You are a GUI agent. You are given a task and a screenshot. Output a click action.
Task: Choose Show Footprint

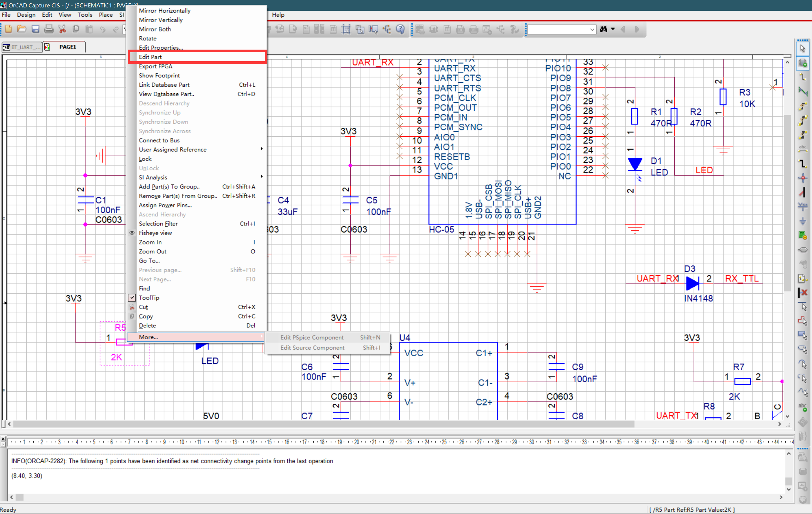click(196, 76)
